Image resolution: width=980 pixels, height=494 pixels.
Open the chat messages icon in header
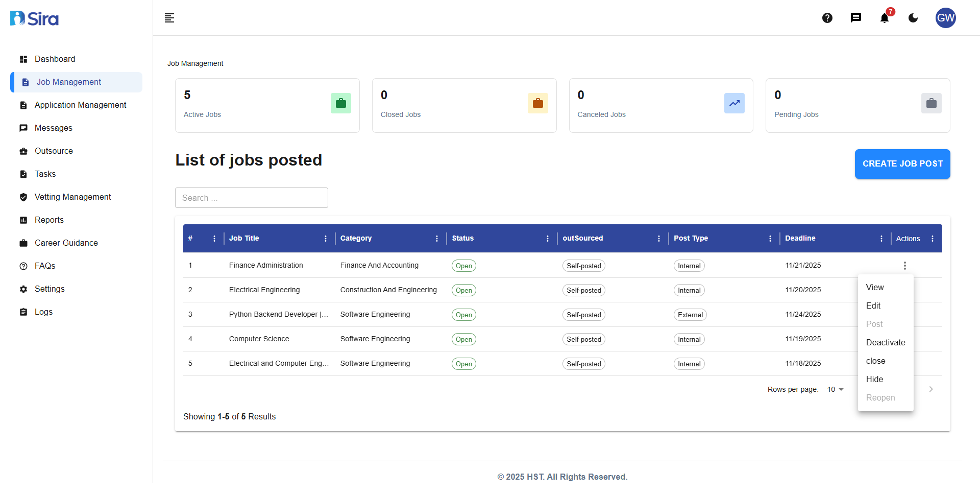[855, 18]
